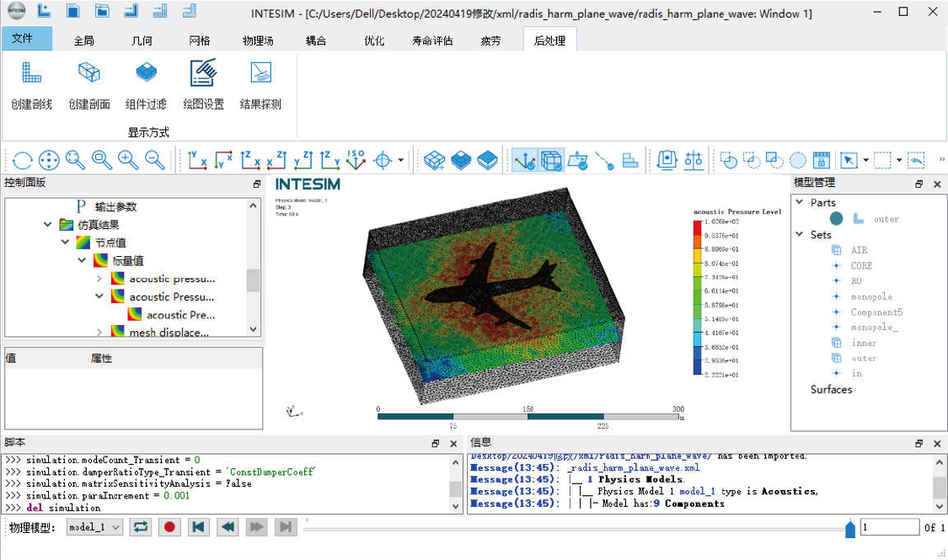Collapse the Sets section

pos(800,234)
